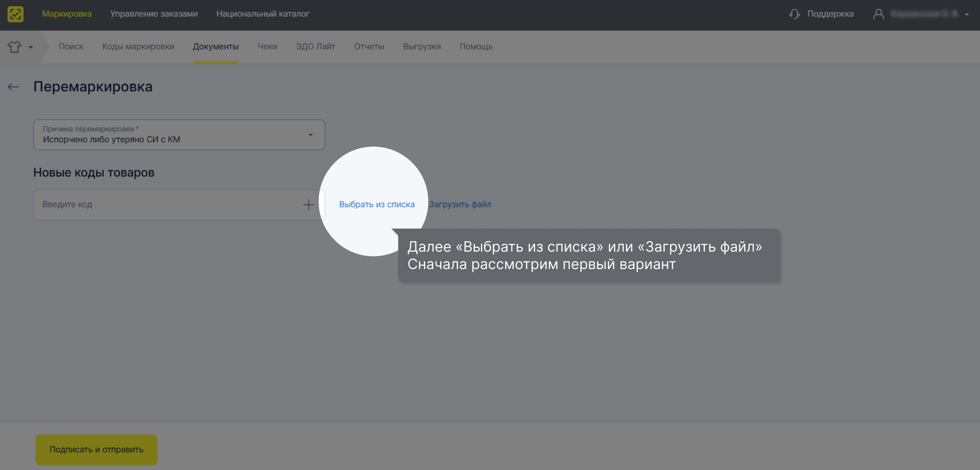Click the plus icon to add new code
This screenshot has width=980, height=470.
(x=309, y=204)
